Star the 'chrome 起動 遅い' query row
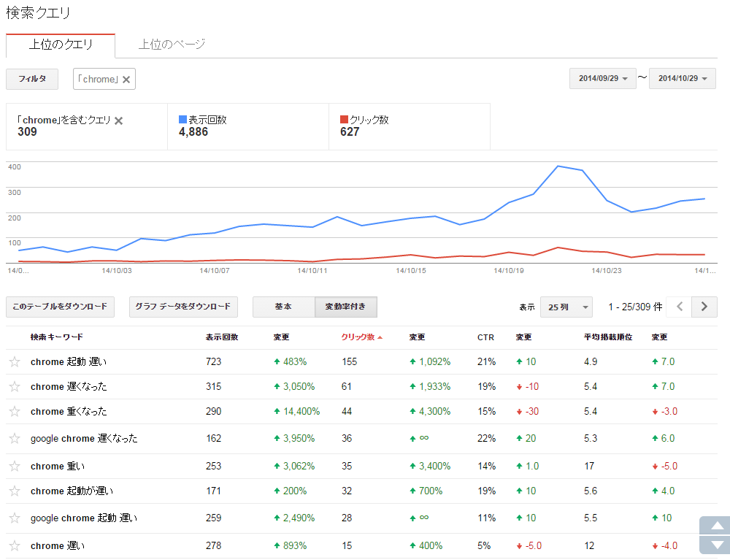This screenshot has width=730, height=560. pos(14,361)
